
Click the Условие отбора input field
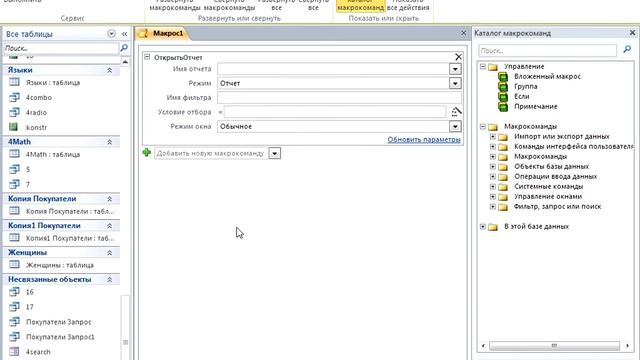coord(335,112)
